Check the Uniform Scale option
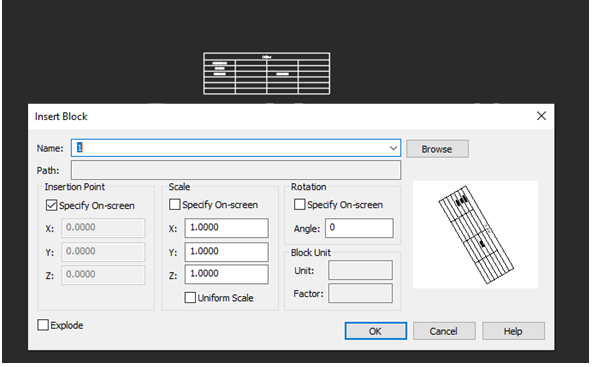605x367 pixels. point(190,298)
